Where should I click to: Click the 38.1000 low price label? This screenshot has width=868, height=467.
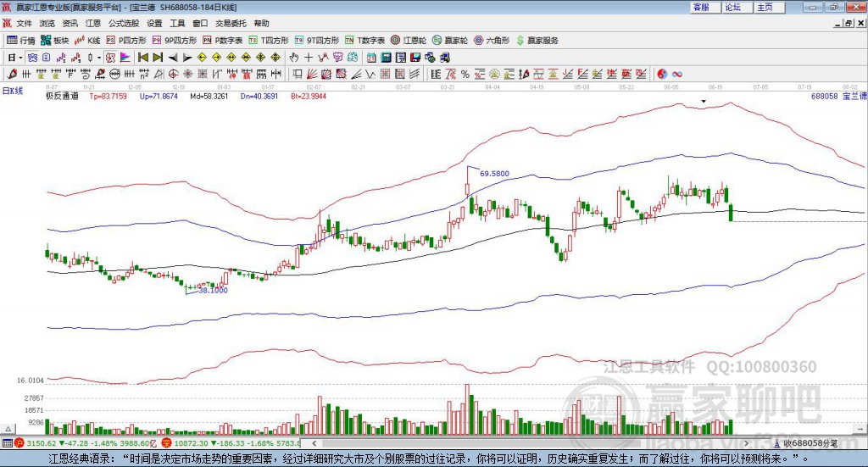tap(213, 291)
